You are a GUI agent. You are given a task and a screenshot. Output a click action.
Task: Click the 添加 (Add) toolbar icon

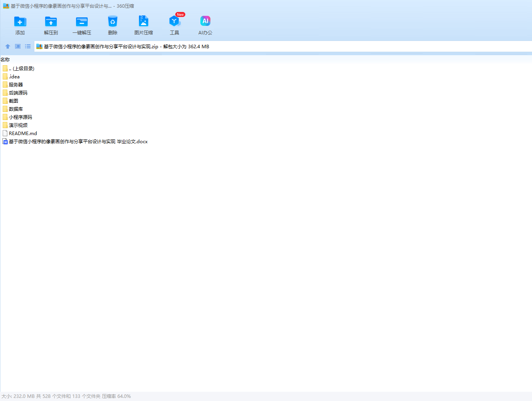[x=20, y=22]
